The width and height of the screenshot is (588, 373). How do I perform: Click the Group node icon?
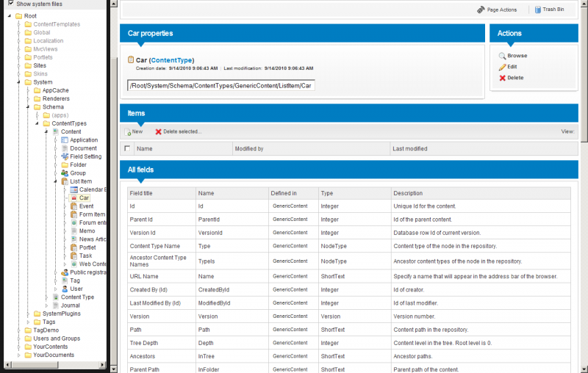[65, 173]
